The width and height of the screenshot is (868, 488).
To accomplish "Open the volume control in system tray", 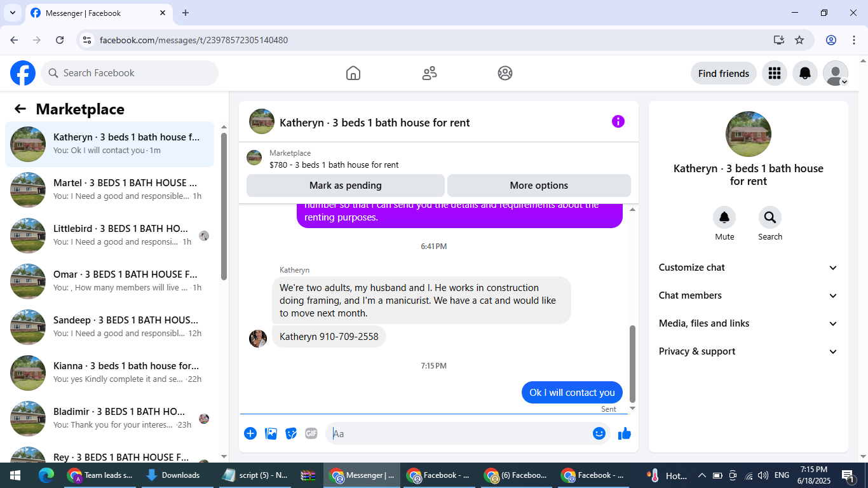I will pyautogui.click(x=763, y=475).
